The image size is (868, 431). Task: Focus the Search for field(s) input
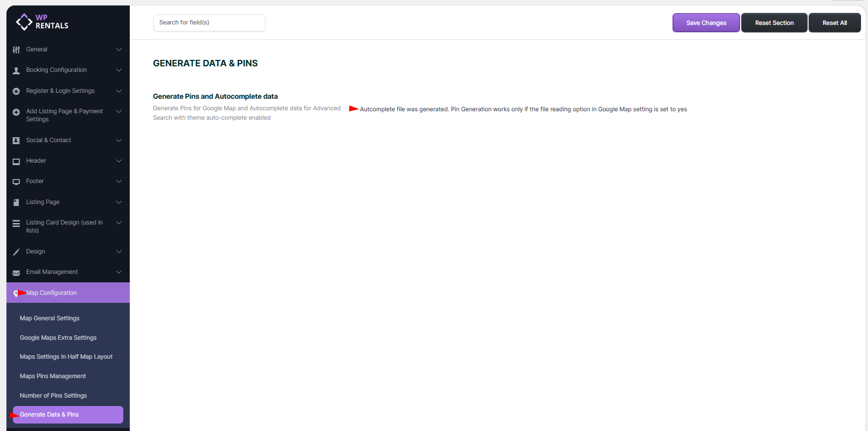pos(209,23)
